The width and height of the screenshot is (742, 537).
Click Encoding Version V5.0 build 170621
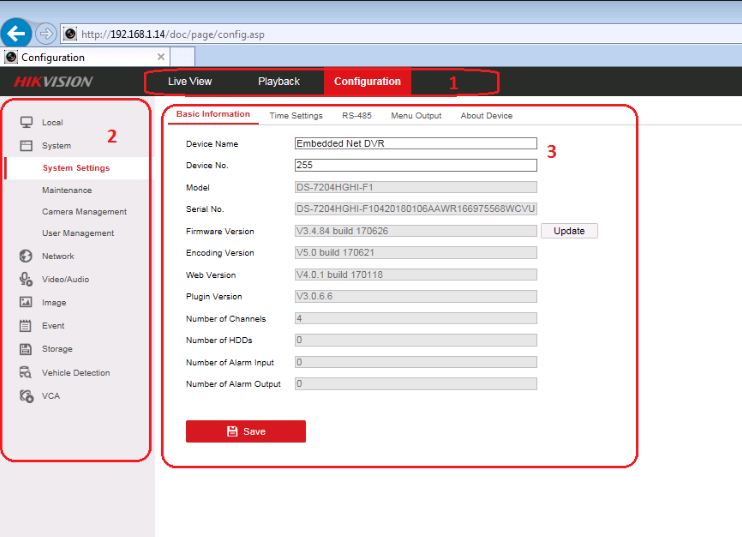point(415,253)
